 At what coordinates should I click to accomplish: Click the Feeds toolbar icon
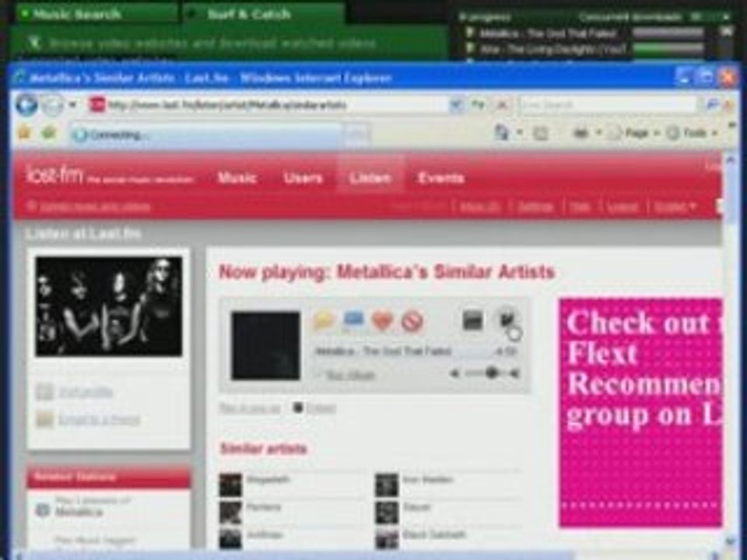click(x=540, y=133)
